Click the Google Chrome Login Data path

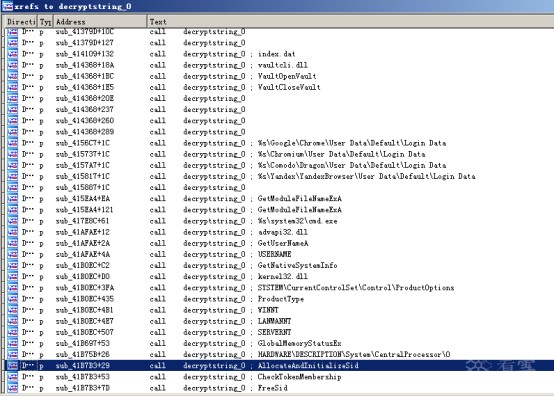point(352,143)
